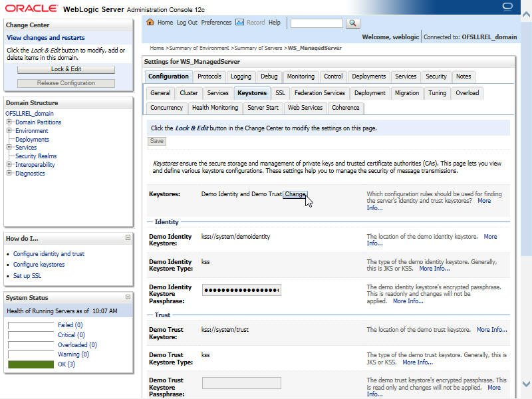
Task: Open Set up SSL help link
Action: point(27,276)
